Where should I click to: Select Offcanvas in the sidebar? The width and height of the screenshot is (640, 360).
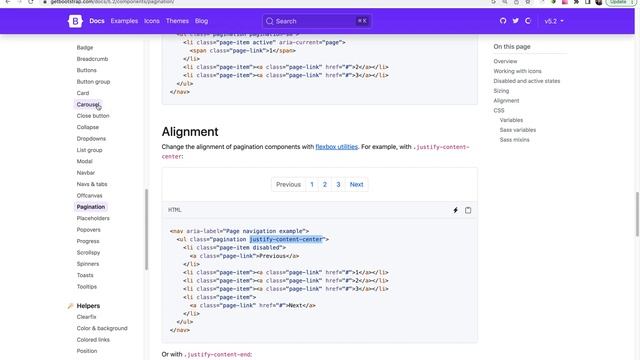[x=89, y=196]
